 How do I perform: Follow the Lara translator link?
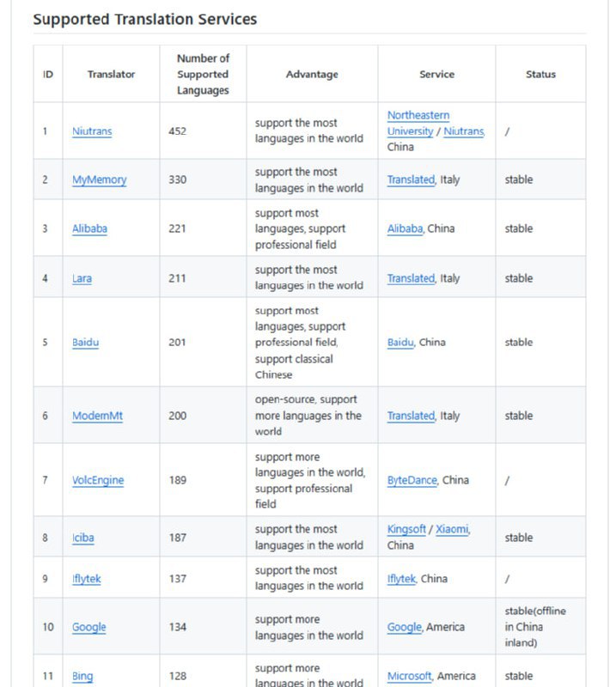[82, 278]
